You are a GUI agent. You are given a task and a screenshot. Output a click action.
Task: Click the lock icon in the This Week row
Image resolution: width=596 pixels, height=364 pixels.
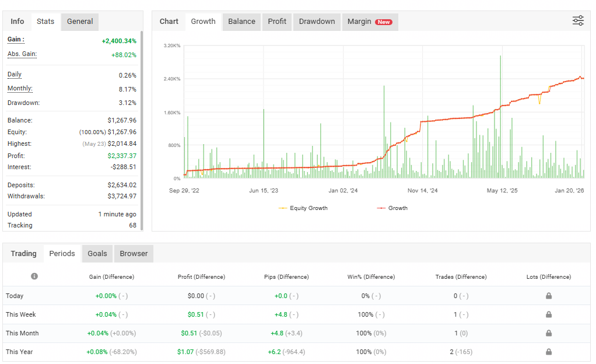point(548,314)
